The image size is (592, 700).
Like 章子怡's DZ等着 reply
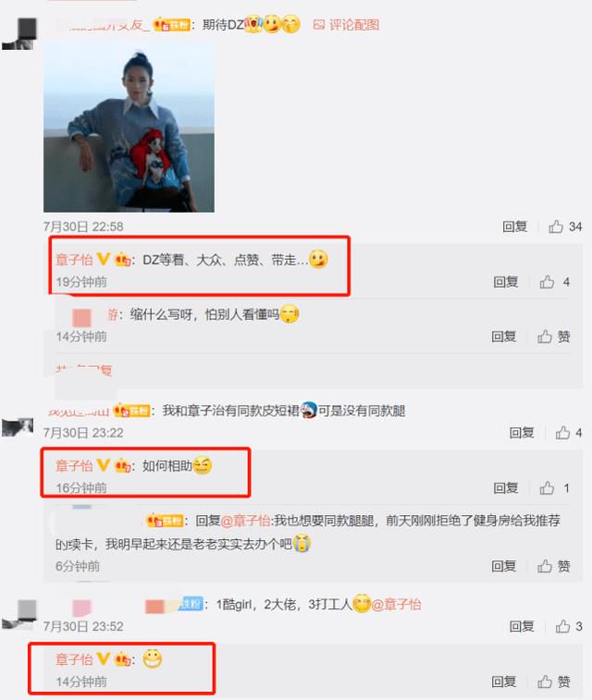[x=554, y=282]
